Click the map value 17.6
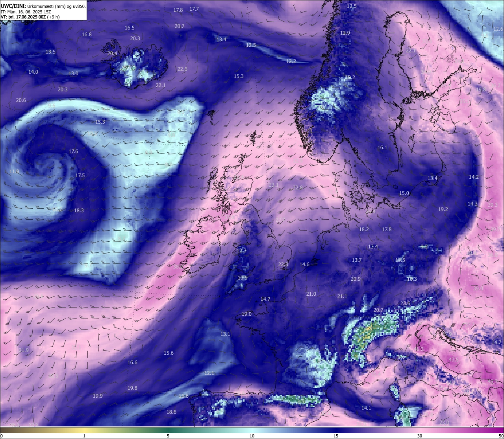504x439 pixels. click(x=73, y=151)
